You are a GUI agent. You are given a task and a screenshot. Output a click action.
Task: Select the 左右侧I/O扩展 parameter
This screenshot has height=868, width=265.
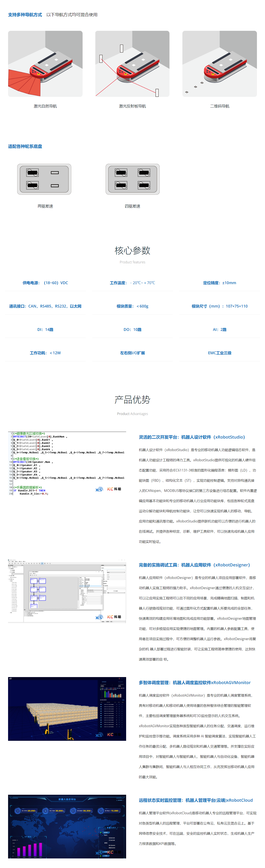[132, 353]
